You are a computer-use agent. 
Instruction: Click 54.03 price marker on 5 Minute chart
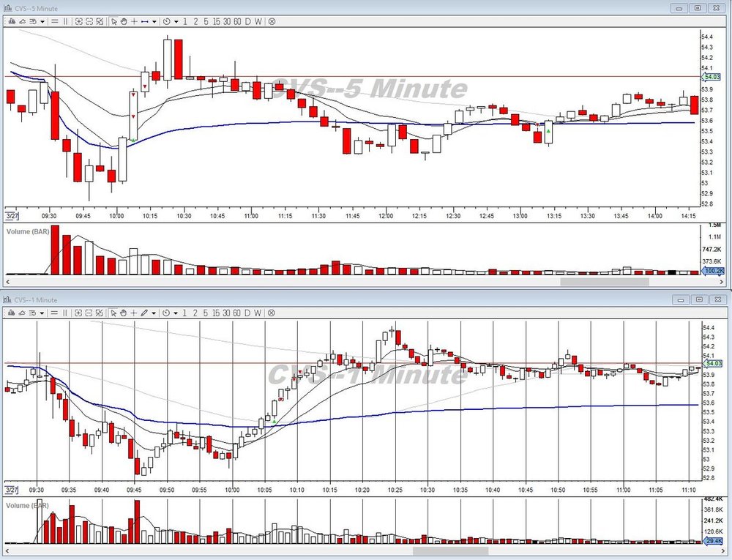click(712, 77)
